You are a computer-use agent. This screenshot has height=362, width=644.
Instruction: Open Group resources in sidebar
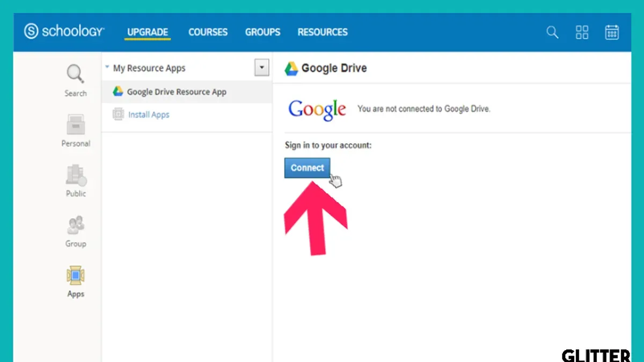pyautogui.click(x=76, y=232)
